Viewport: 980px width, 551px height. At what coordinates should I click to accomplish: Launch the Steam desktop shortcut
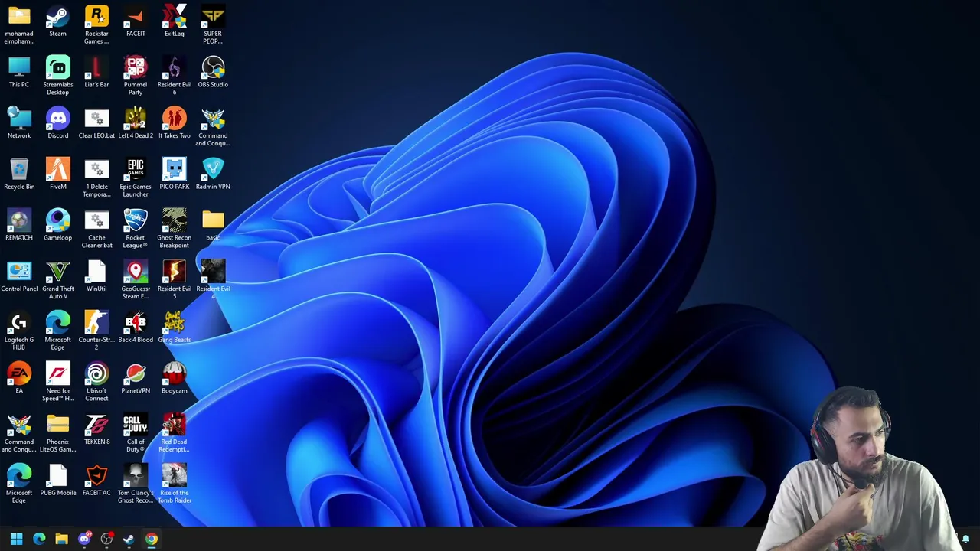pos(57,21)
